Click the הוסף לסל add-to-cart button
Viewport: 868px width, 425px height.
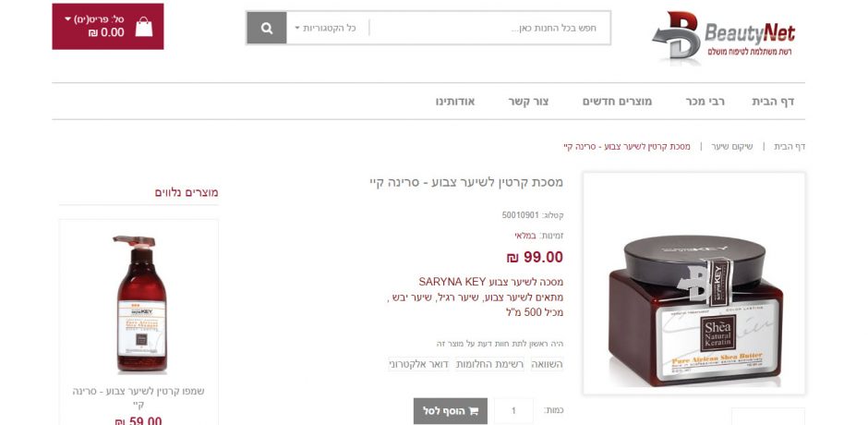coord(451,410)
